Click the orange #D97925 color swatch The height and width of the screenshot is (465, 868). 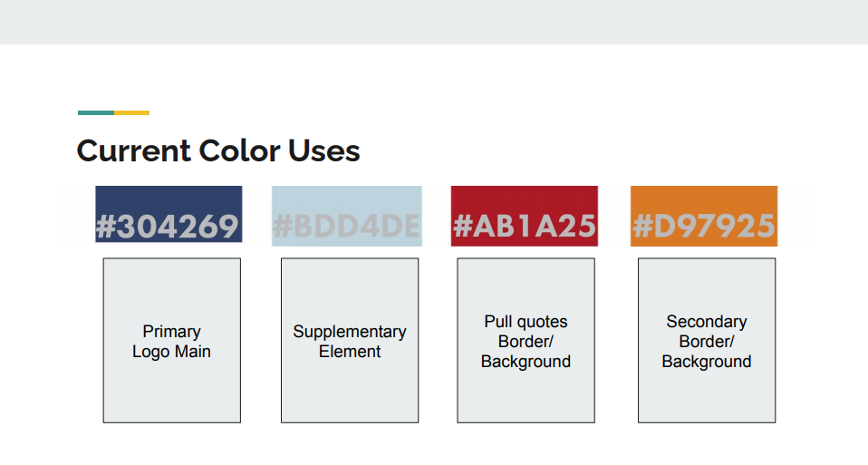click(704, 216)
